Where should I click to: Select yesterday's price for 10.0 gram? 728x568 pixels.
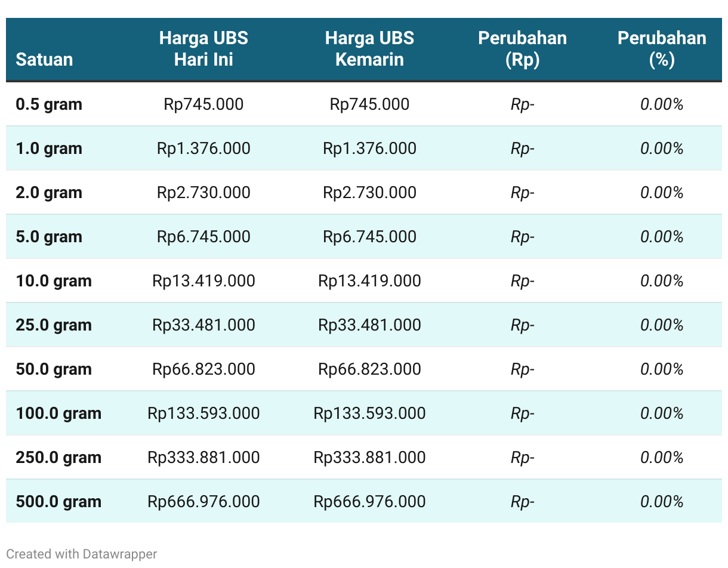[369, 281]
